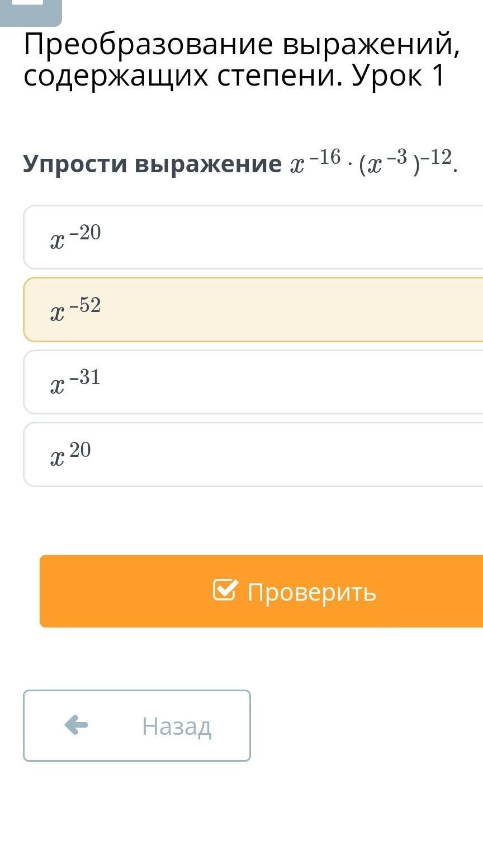The image size is (483, 868).
Task: Choose the answer option x⁻³¹
Action: (253, 382)
